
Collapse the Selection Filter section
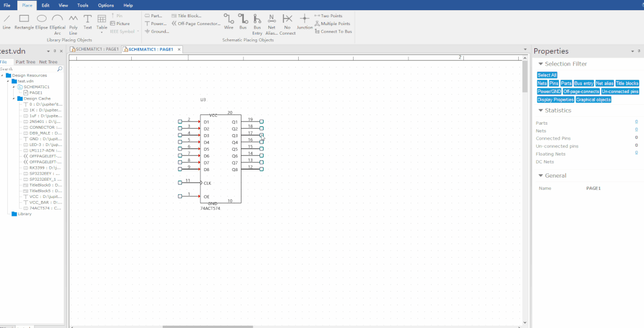tap(541, 64)
